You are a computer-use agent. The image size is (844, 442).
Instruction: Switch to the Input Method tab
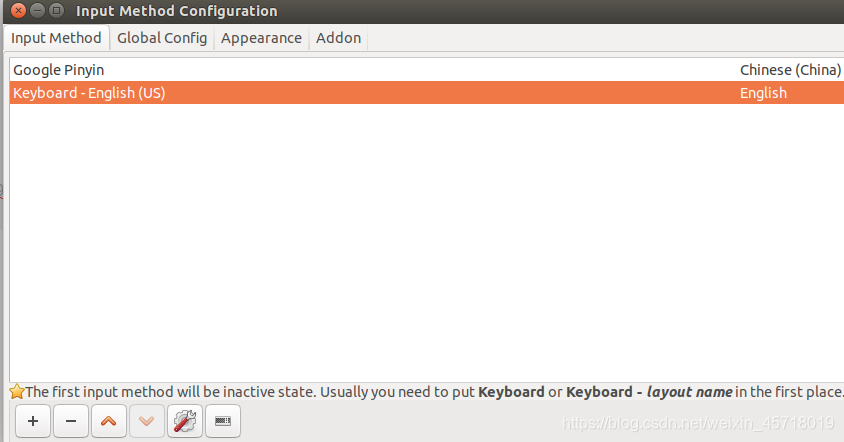pyautogui.click(x=56, y=38)
